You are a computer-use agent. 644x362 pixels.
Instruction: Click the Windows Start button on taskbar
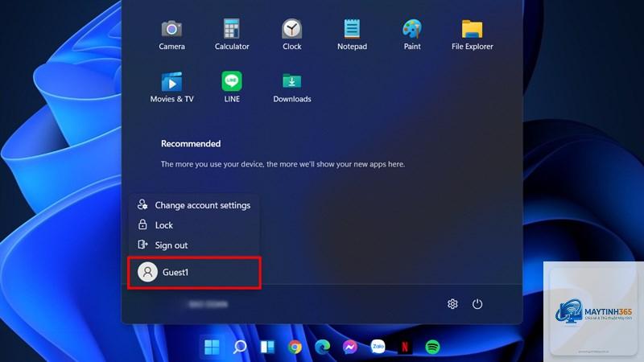pos(212,347)
